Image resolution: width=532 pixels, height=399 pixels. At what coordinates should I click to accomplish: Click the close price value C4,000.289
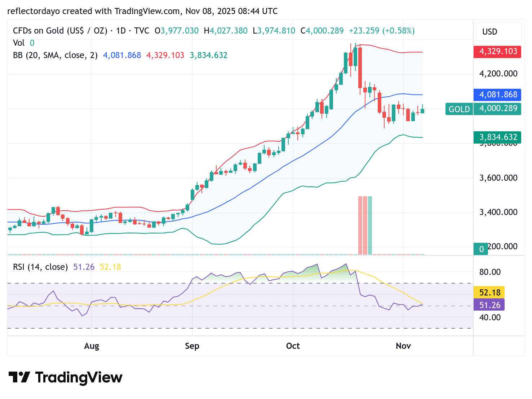coord(322,31)
